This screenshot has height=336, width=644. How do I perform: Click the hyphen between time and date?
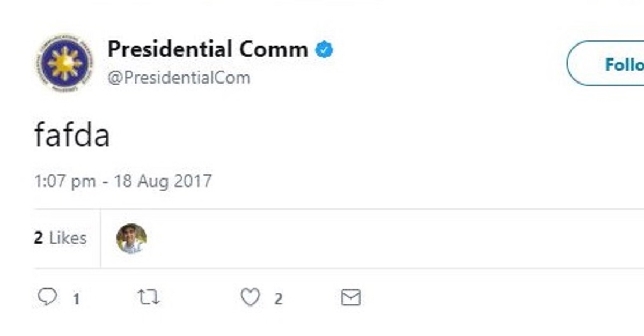click(105, 182)
